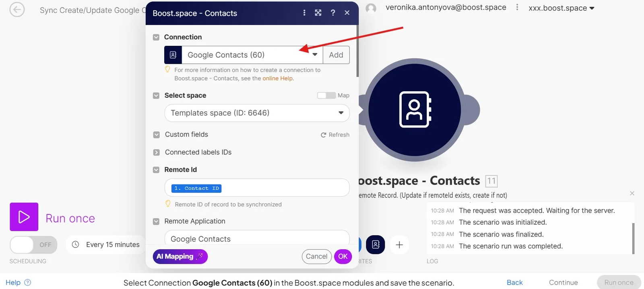Click the Add connection button
The width and height of the screenshot is (644, 289).
coord(336,55)
